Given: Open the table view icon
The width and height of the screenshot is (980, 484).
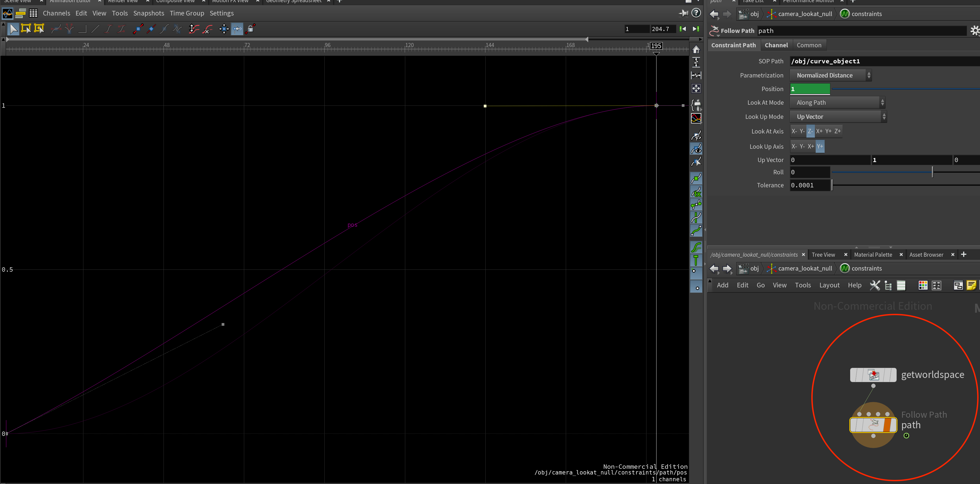Looking at the screenshot, I should coord(33,14).
